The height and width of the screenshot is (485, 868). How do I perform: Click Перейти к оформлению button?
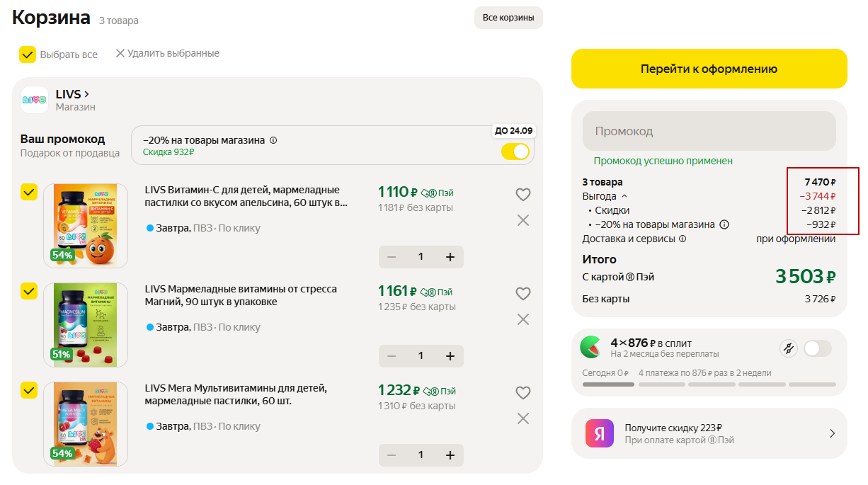pyautogui.click(x=709, y=69)
